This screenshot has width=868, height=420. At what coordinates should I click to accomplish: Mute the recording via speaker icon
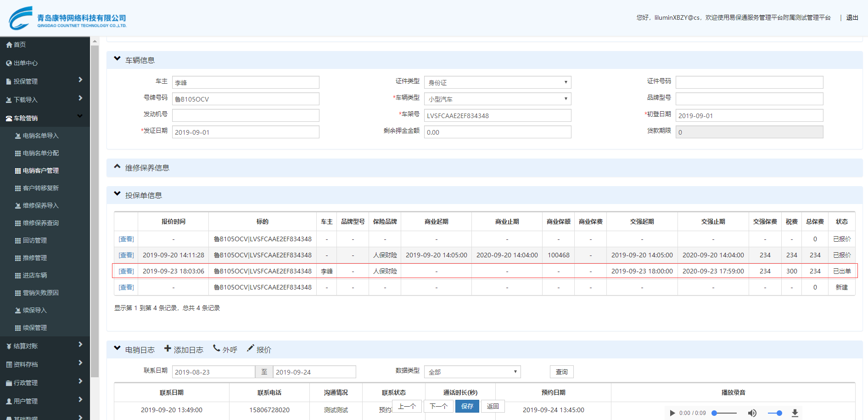click(752, 413)
